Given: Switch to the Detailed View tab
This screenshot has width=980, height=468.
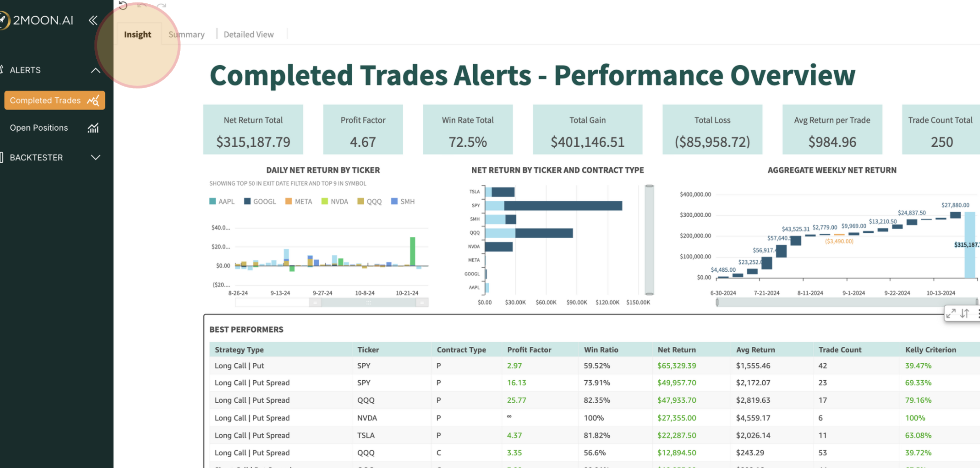Looking at the screenshot, I should tap(249, 34).
